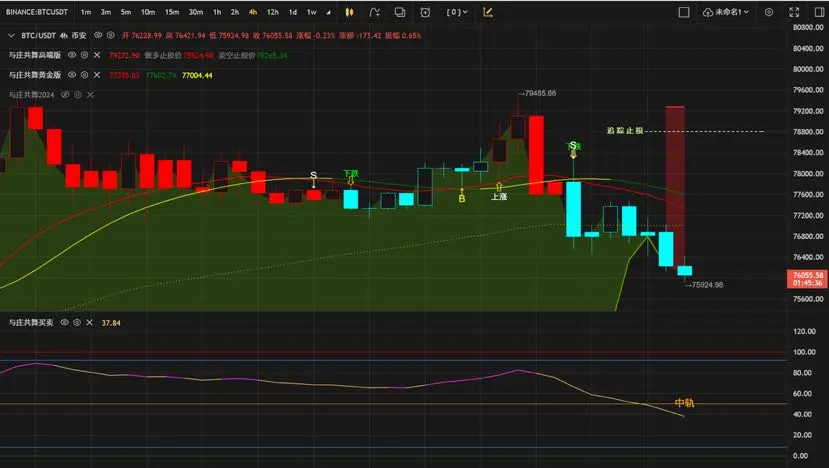Click the 卖空止损价 stop-loss label
829x468 pixels.
pos(237,55)
